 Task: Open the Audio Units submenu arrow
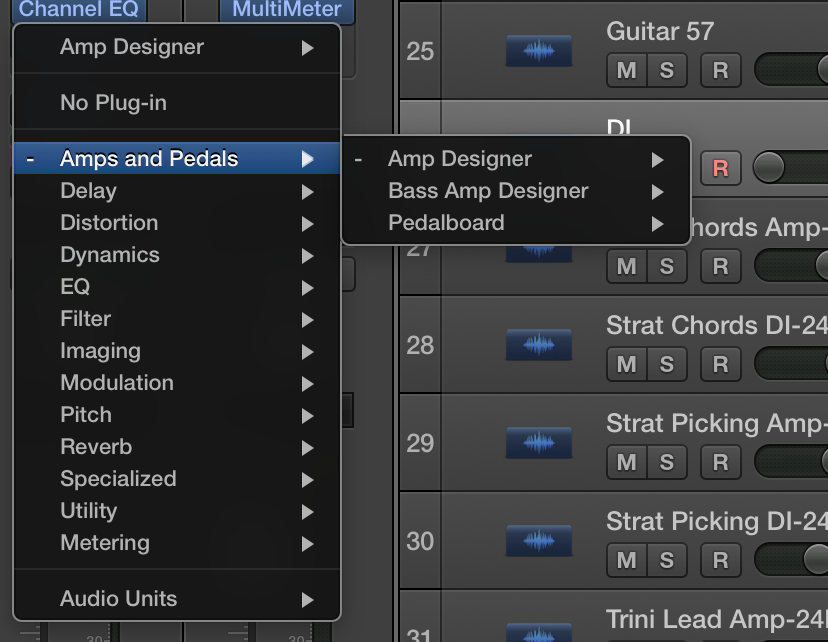[308, 599]
